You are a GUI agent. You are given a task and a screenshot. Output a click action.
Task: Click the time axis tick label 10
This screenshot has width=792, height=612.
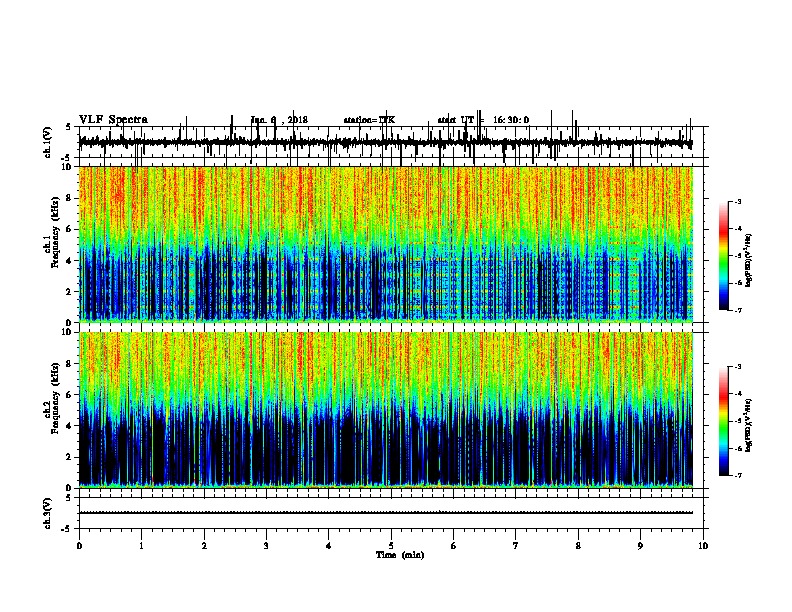click(x=703, y=545)
